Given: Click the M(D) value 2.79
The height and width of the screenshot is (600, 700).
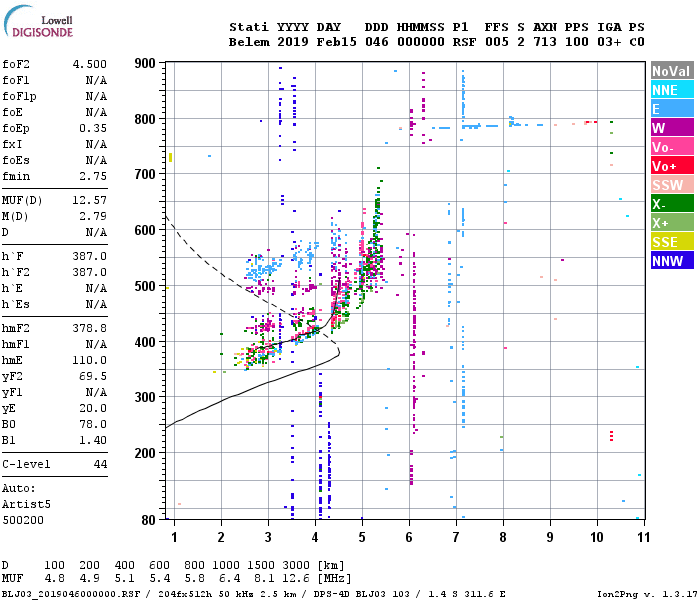Looking at the screenshot, I should tap(93, 217).
